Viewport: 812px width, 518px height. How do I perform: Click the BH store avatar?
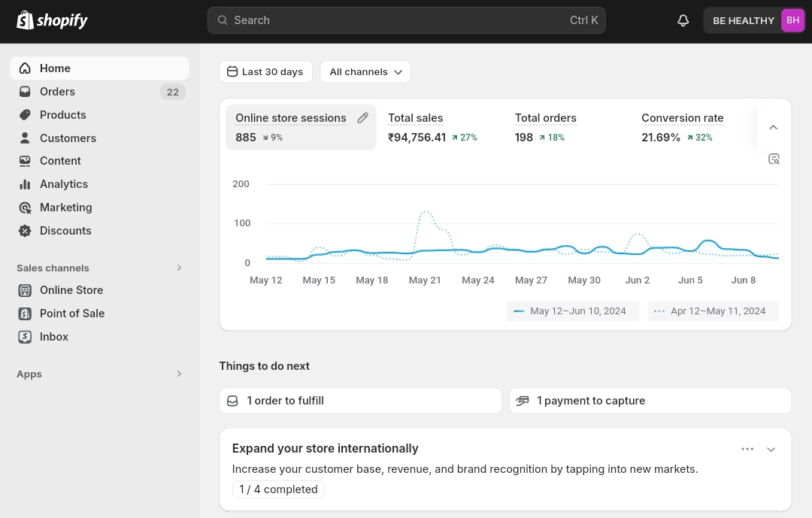click(x=792, y=20)
